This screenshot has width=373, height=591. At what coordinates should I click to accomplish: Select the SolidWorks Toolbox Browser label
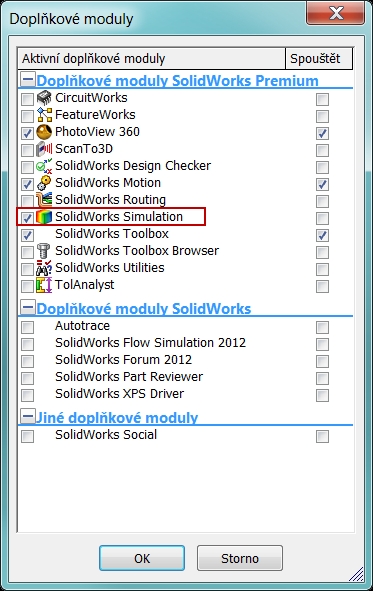[137, 250]
